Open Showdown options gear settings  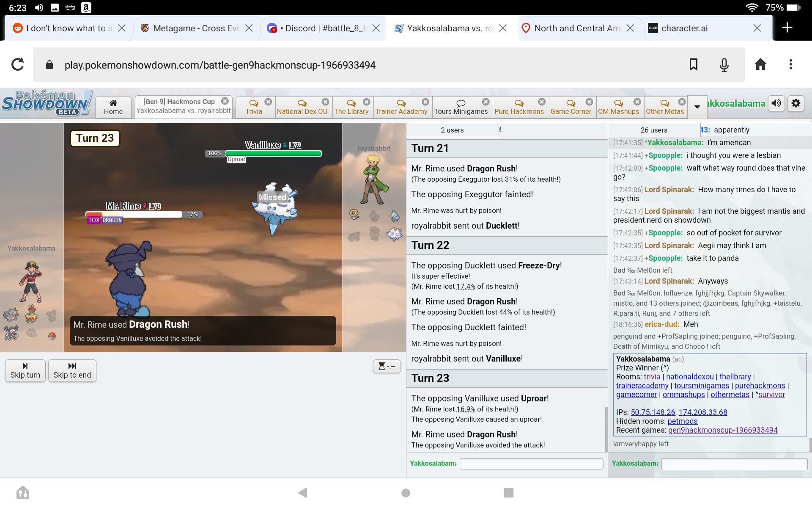[796, 103]
